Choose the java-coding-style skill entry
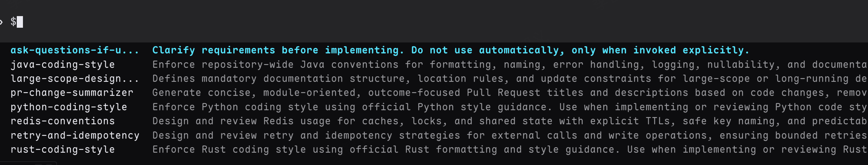The height and width of the screenshot is (165, 868). 63,65
